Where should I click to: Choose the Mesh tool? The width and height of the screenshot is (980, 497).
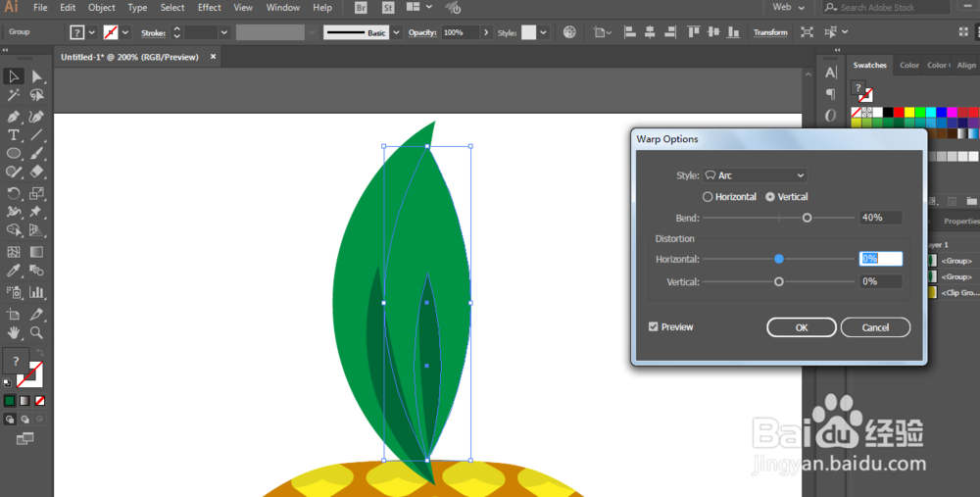click(13, 252)
